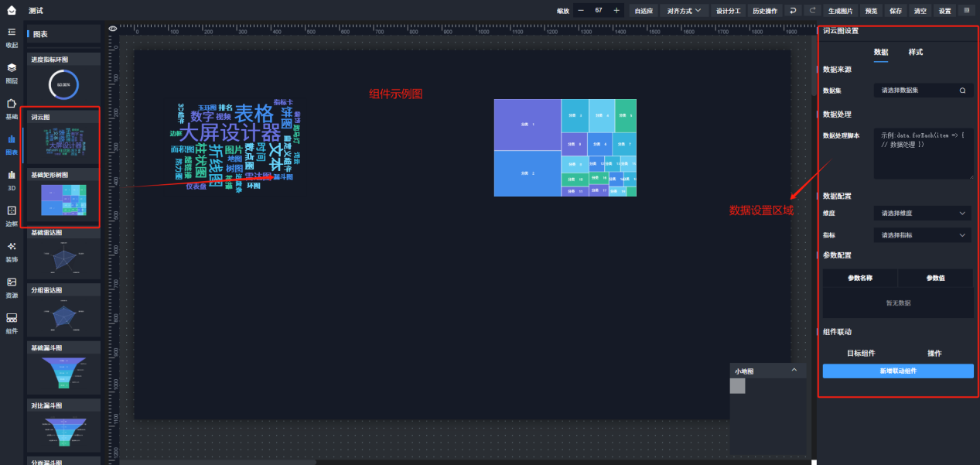Image resolution: width=980 pixels, height=465 pixels.
Task: Click the 图表 panel heading
Action: pyautogui.click(x=40, y=34)
